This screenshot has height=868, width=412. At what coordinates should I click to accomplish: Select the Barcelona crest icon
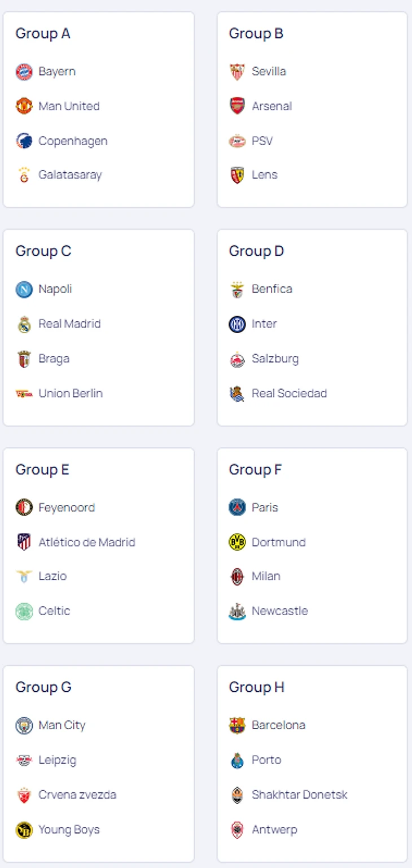pos(237,725)
